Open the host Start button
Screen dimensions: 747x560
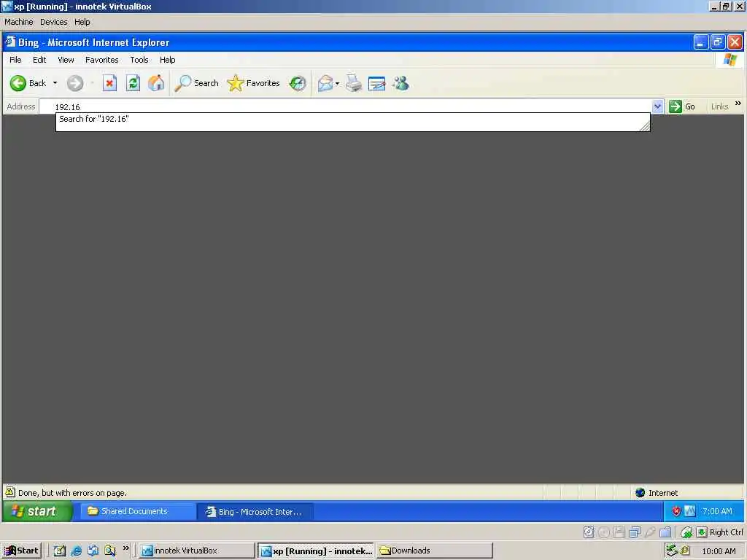pos(21,551)
